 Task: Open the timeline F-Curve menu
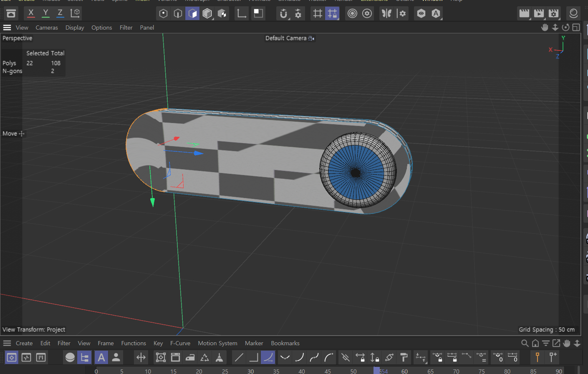click(180, 343)
